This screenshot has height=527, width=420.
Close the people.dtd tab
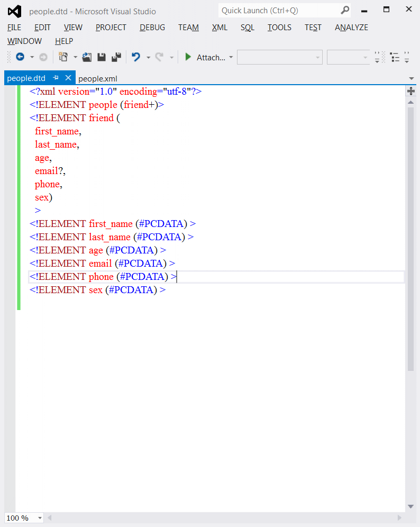click(68, 78)
